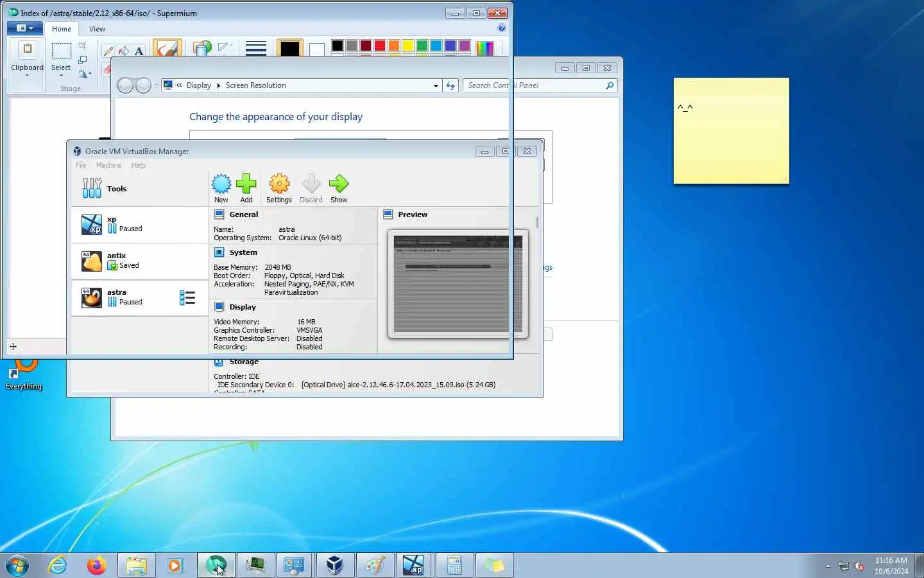924x578 pixels.
Task: Open the Paint application menu button
Action: point(25,28)
